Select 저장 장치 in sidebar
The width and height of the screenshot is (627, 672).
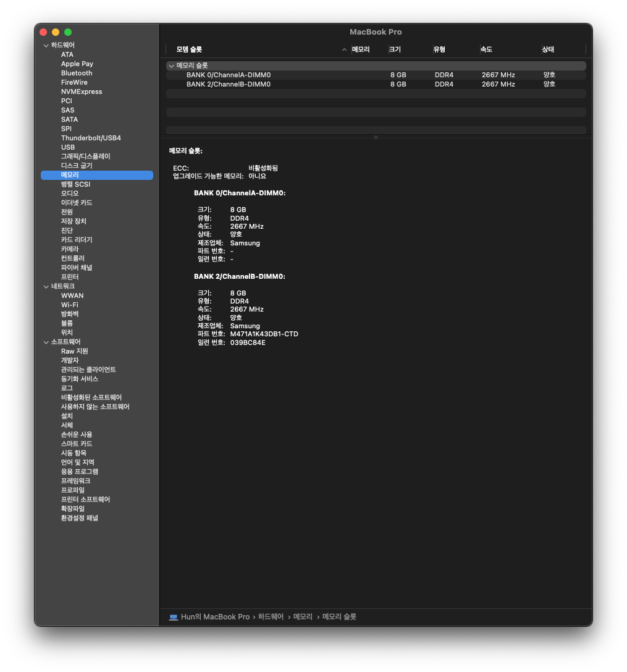point(74,221)
